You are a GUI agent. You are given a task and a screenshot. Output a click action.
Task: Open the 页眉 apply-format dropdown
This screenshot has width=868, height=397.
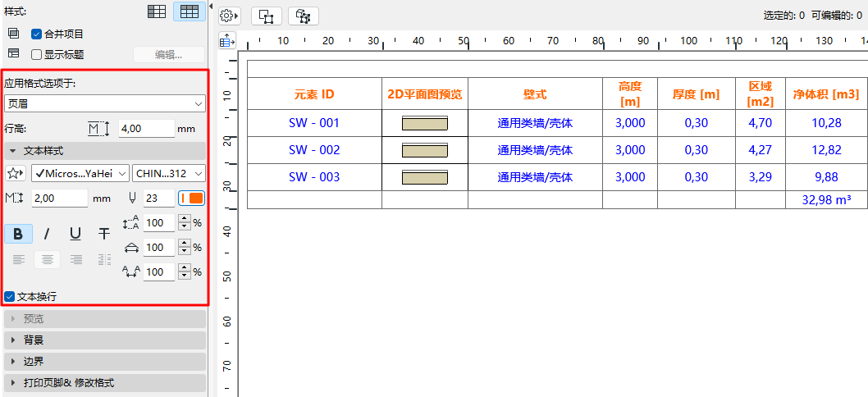coord(105,103)
